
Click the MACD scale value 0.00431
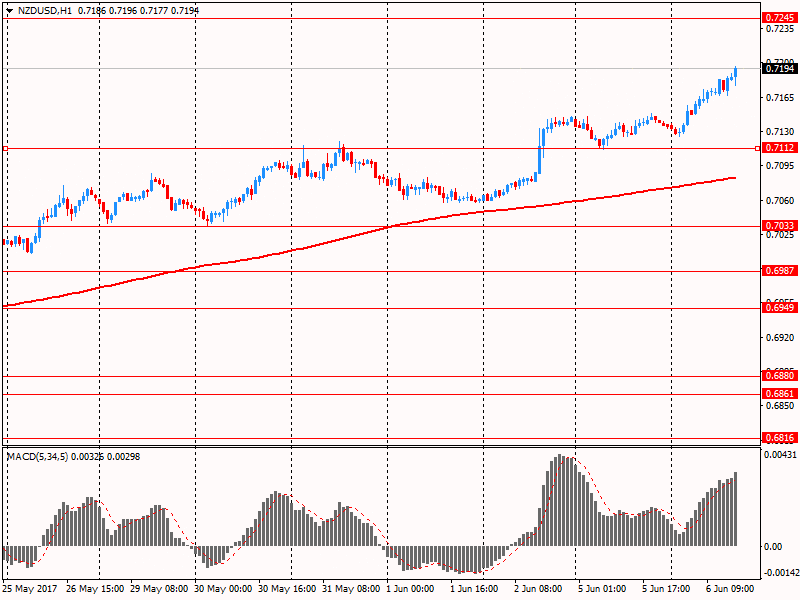click(x=780, y=455)
